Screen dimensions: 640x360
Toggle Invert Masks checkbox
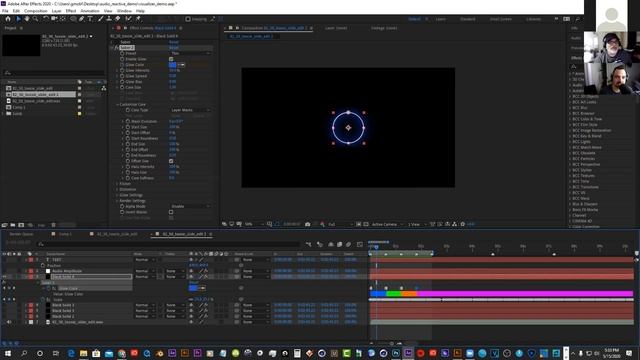click(171, 212)
